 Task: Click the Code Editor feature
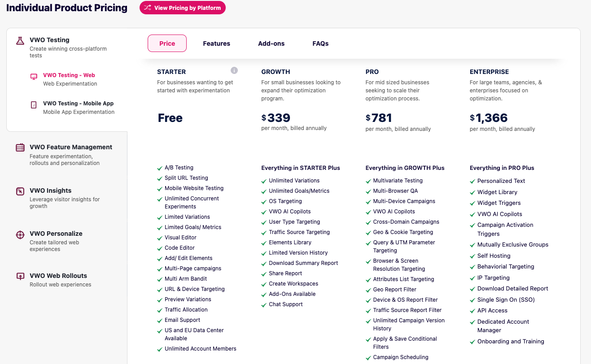179,248
